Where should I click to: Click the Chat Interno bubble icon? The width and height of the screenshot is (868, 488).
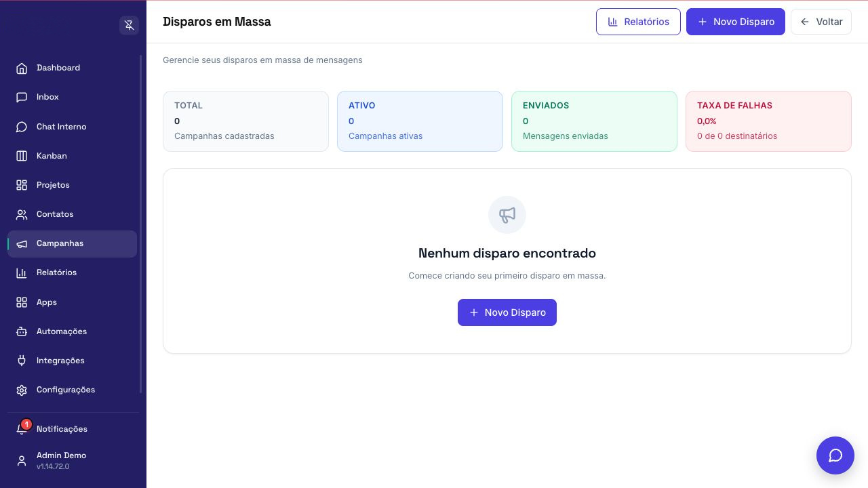(x=22, y=127)
